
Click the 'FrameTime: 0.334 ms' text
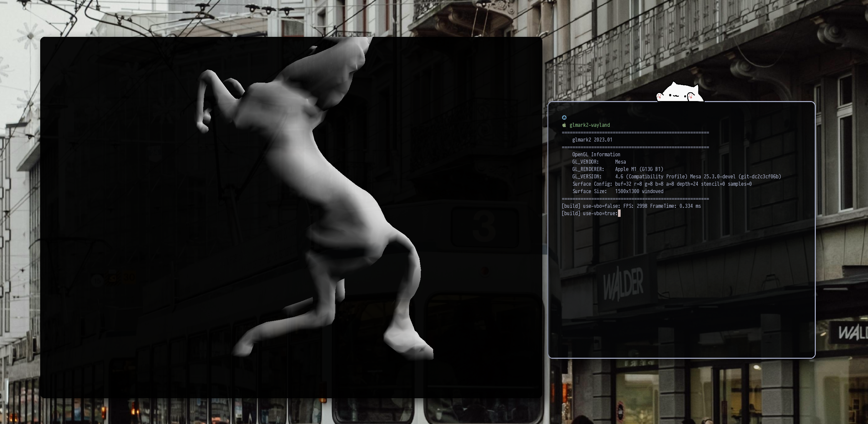click(675, 206)
